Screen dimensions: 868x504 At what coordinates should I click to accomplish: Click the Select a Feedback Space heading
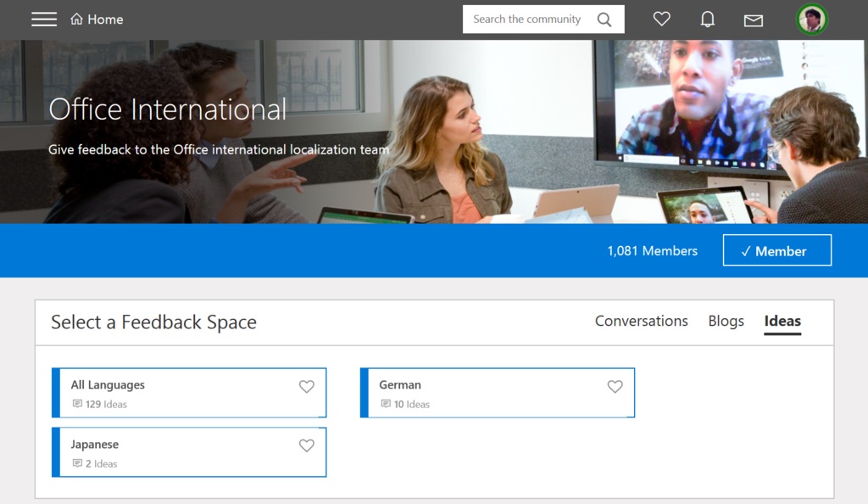tap(154, 322)
